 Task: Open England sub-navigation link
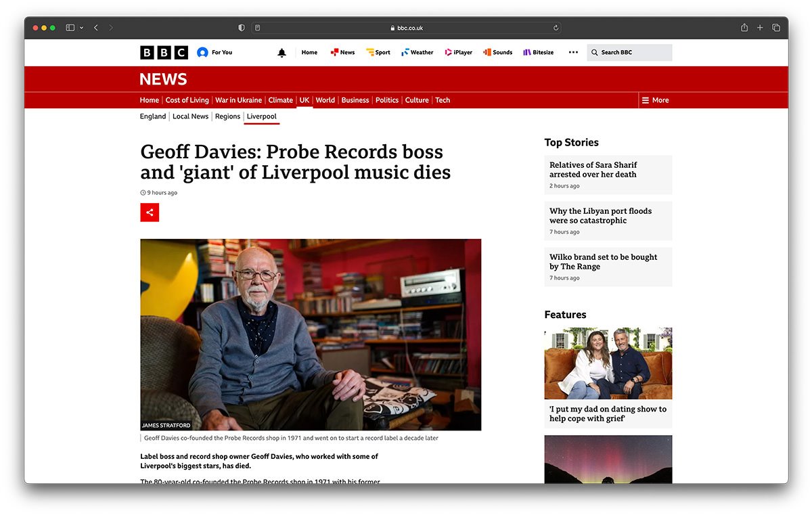pos(153,116)
